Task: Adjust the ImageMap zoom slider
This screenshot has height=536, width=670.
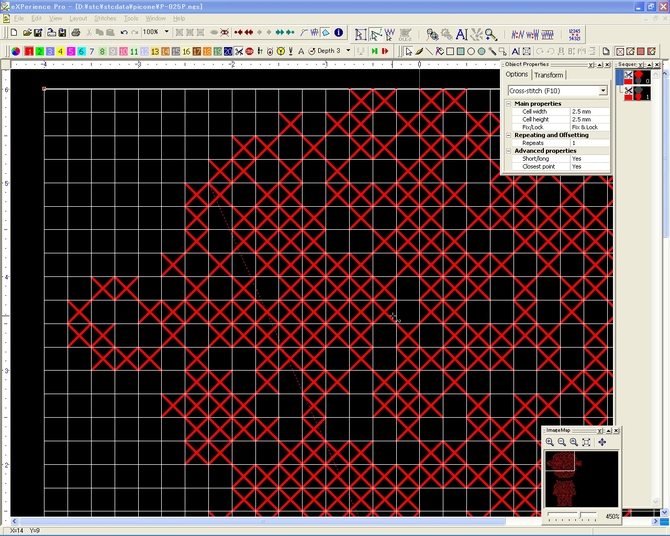Action: [x=580, y=516]
